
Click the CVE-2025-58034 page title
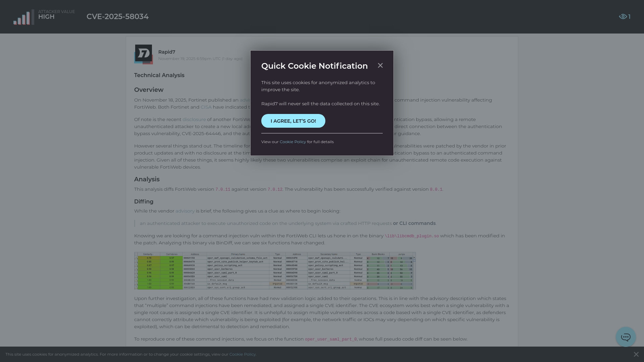[x=117, y=16]
